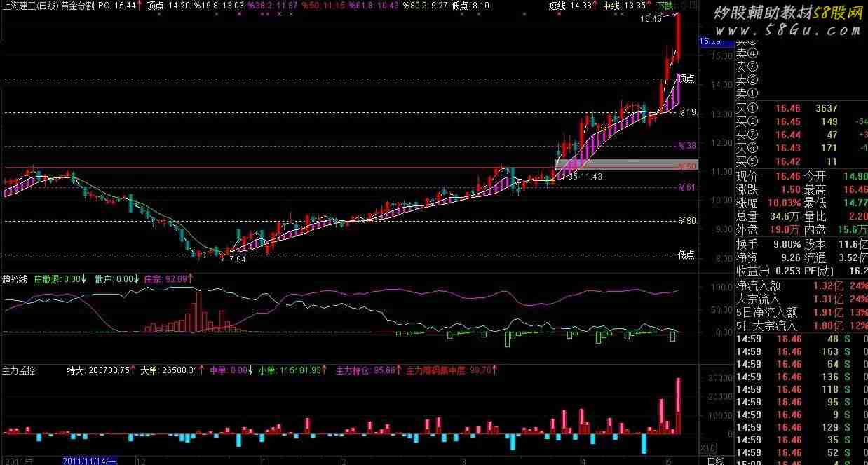
Task: Open the 黄金分割 indicator name label
Action: coord(77,5)
